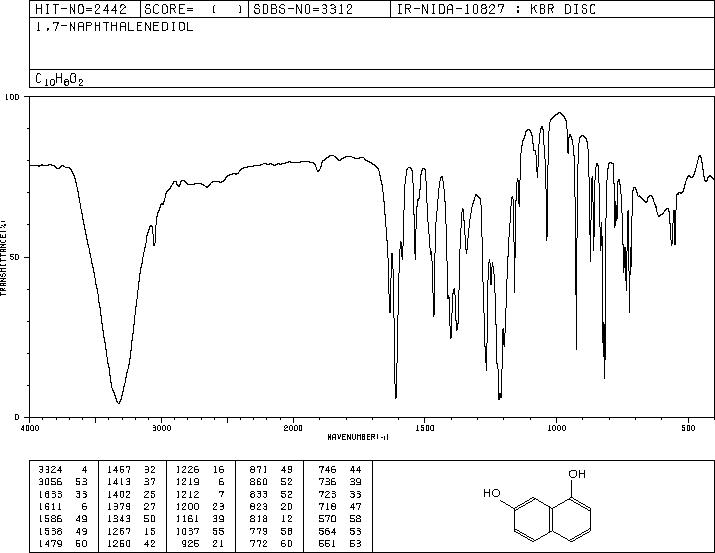Select the compound name 1,7-NAPHTHALENEDIOL

tap(114, 27)
